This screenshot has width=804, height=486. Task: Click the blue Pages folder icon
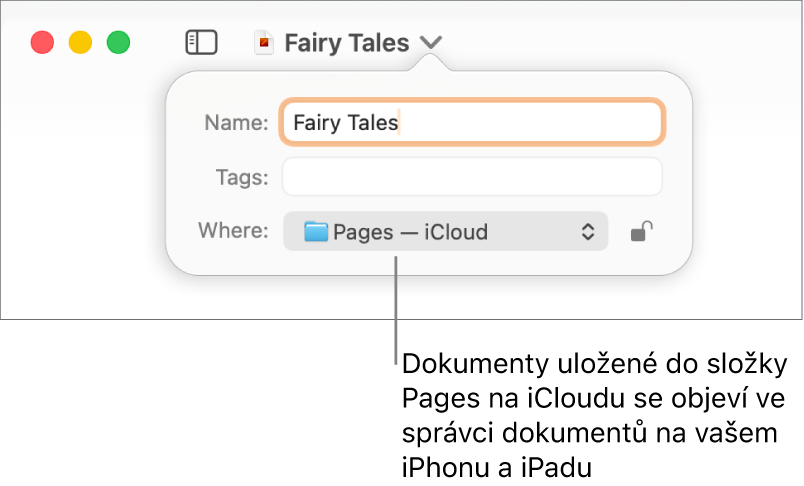(x=315, y=231)
